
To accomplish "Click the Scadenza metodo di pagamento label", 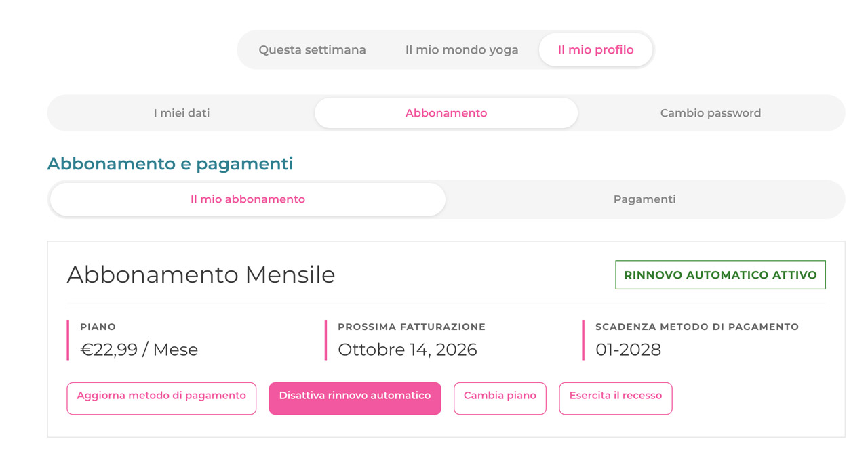I will click(697, 327).
